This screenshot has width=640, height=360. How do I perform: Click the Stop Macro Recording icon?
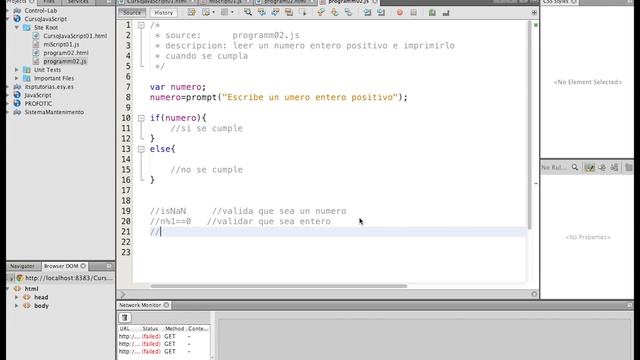[413, 13]
